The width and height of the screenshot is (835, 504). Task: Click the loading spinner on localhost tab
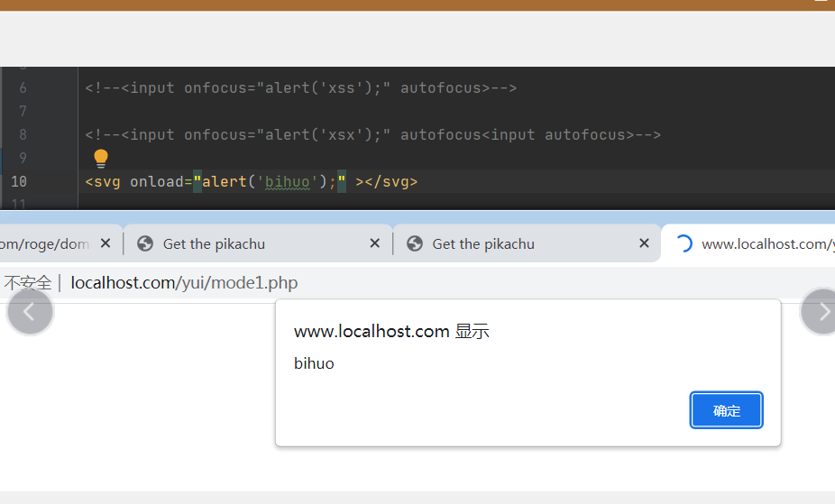[x=684, y=243]
